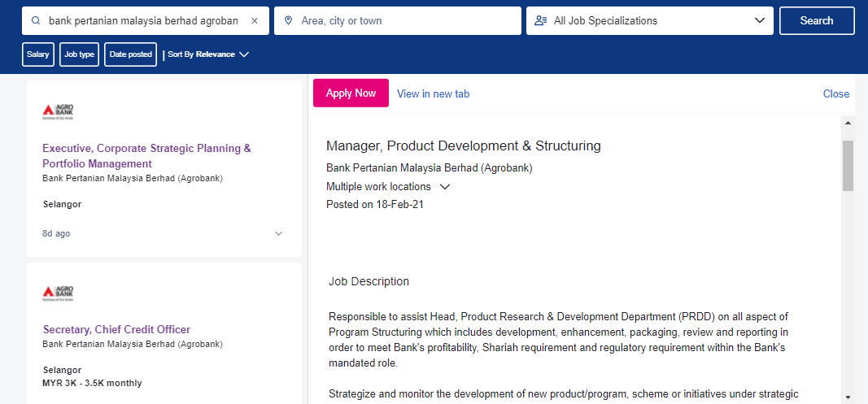Screen dimensions: 868x404
Task: Click Bank Pertanian Malaysia Berhad in job detail
Action: click(429, 167)
